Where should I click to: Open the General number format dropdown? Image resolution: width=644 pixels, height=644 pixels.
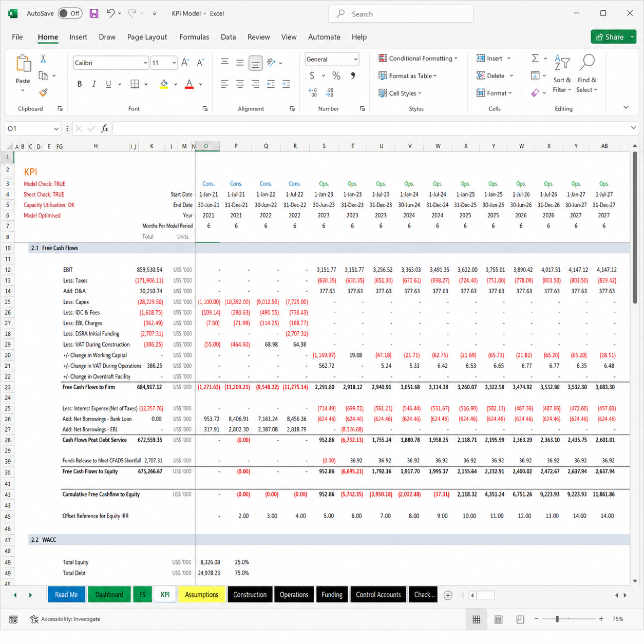(355, 59)
